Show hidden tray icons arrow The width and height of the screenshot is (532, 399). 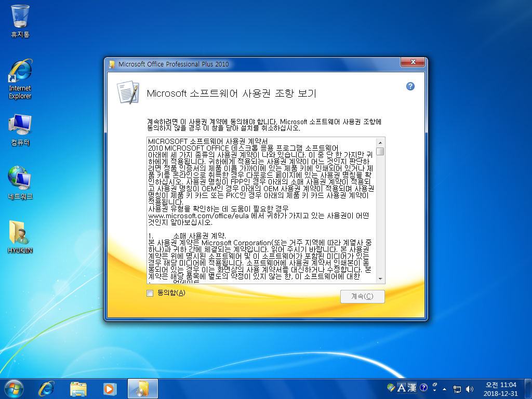pos(445,389)
